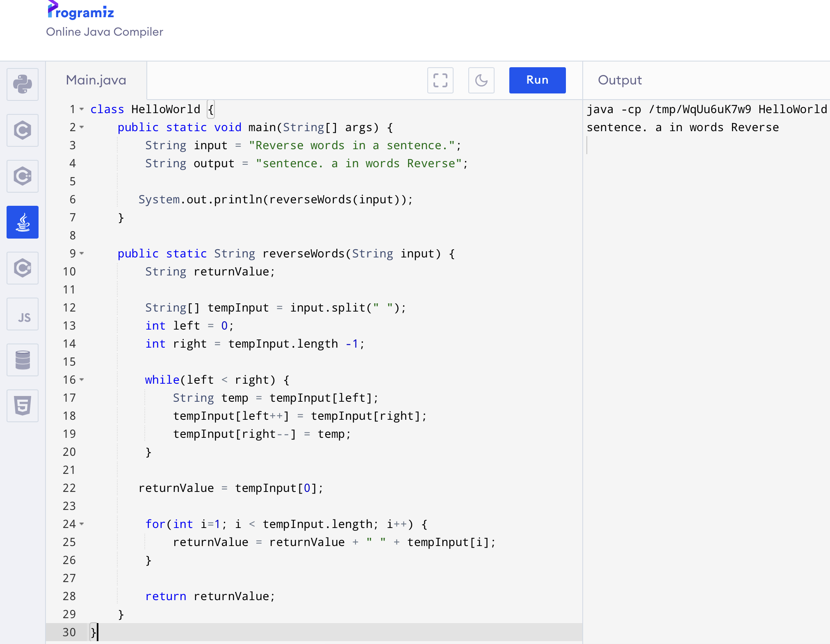
Task: Open the SQL database compiler icon
Action: click(x=23, y=360)
